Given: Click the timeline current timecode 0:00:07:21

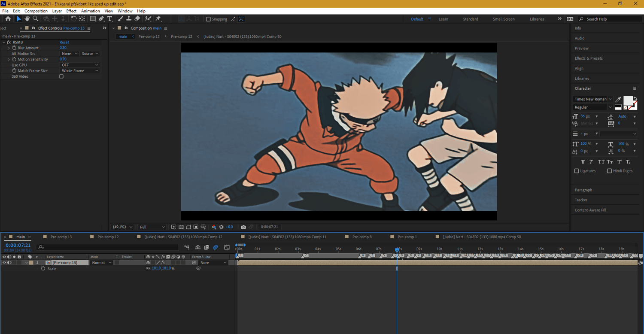Looking at the screenshot, I should tap(18, 246).
